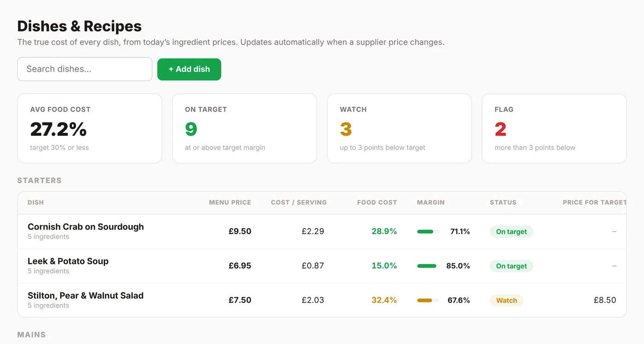Click the £2.03 cost per serving value
Screen dimensions: 644x344
(x=313, y=300)
